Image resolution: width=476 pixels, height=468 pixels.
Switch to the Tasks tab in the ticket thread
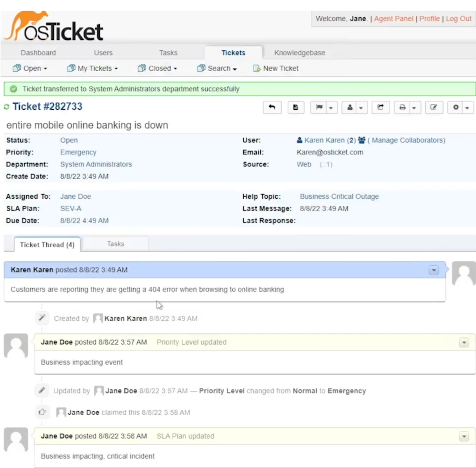coord(115,244)
